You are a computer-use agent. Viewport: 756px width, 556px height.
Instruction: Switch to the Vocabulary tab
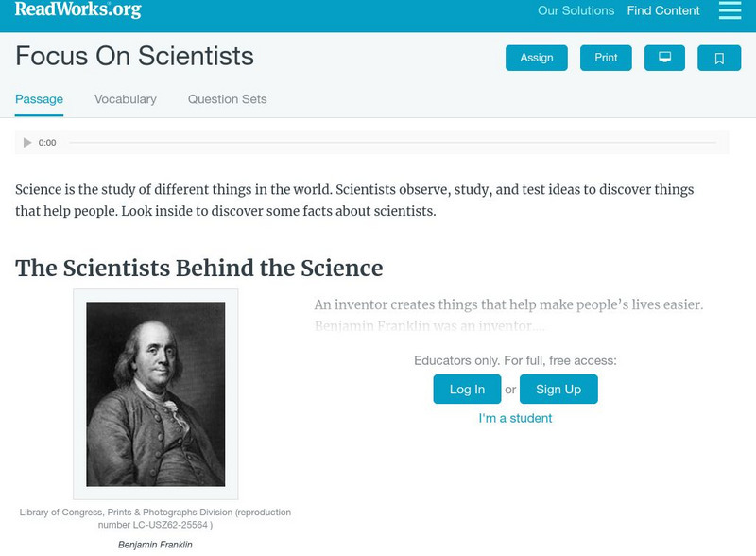coord(126,99)
